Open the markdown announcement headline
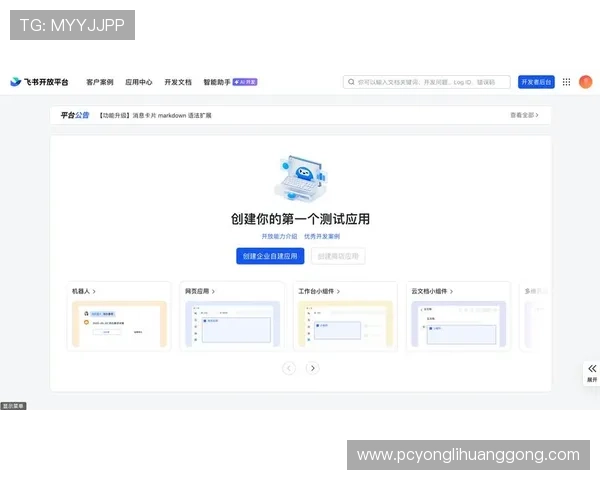Viewport: 600px width, 480px height. point(155,115)
